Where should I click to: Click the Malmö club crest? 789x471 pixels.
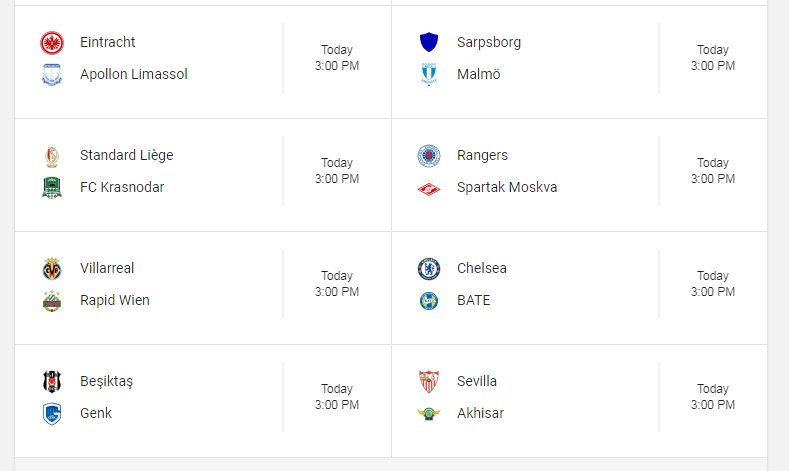[429, 74]
